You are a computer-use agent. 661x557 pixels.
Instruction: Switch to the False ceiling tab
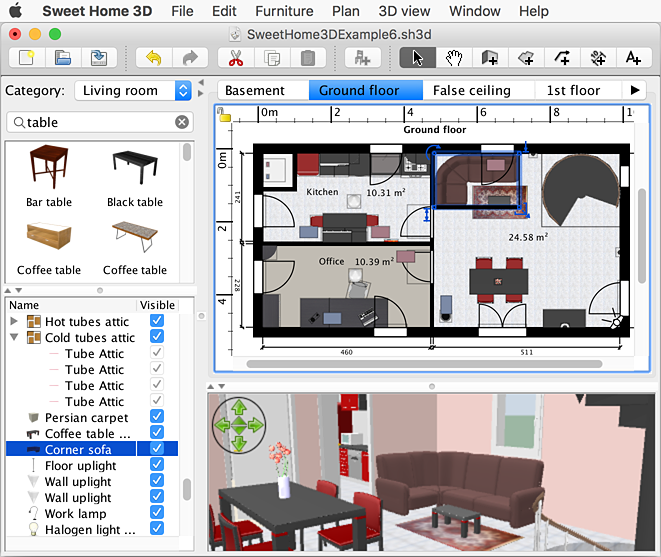(x=471, y=90)
